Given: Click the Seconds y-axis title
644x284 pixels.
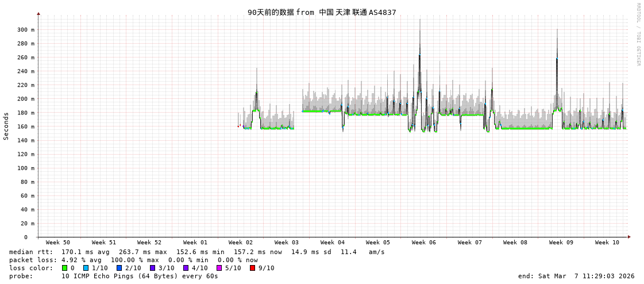Looking at the screenshot, I should [x=6, y=126].
